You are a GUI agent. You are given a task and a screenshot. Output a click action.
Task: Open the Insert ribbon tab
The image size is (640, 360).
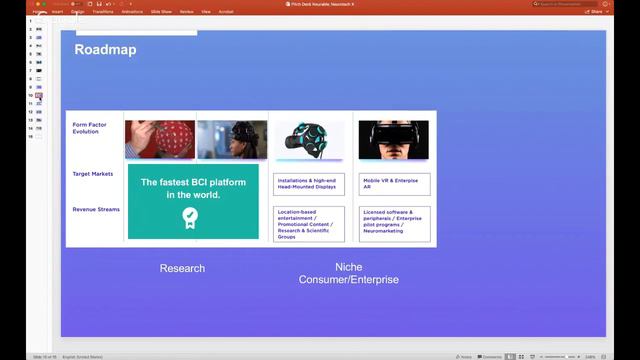tap(58, 12)
